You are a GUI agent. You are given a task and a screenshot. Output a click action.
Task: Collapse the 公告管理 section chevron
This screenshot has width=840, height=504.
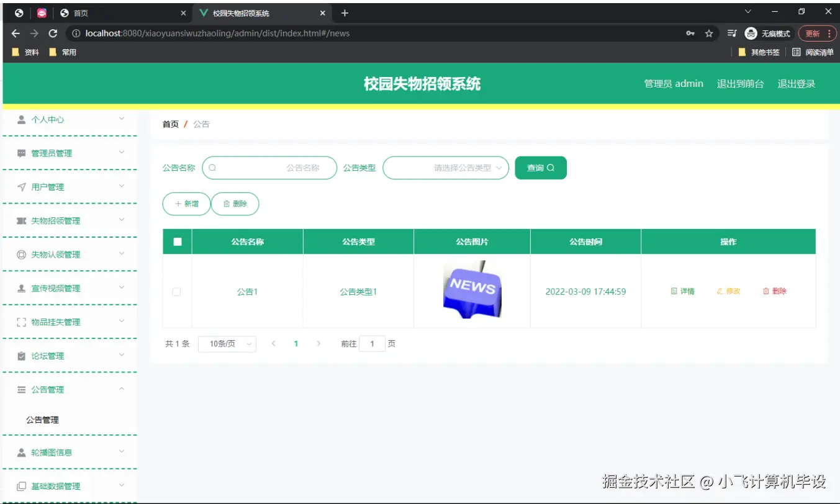tap(122, 389)
